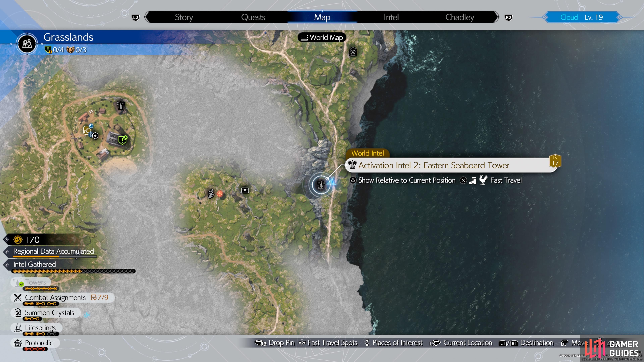Click the crossed swords Combat Assignments icon
Viewport: 644px width, 362px height.
18,297
